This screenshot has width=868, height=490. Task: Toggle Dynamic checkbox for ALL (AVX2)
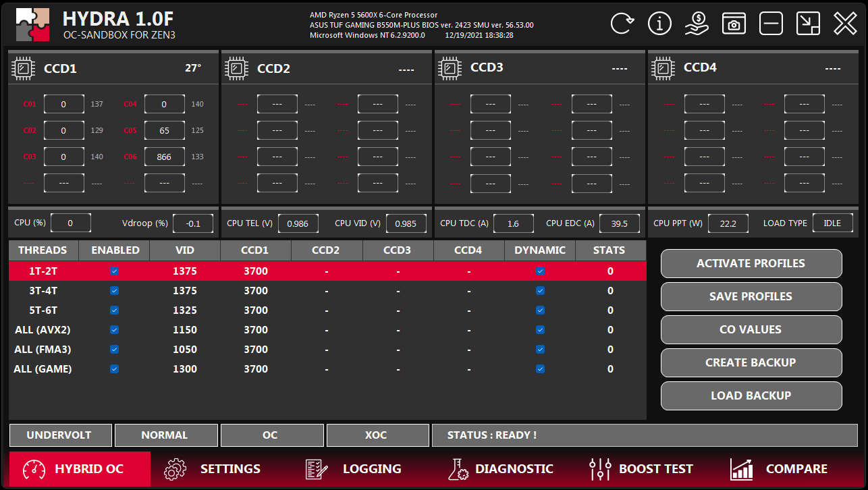540,330
